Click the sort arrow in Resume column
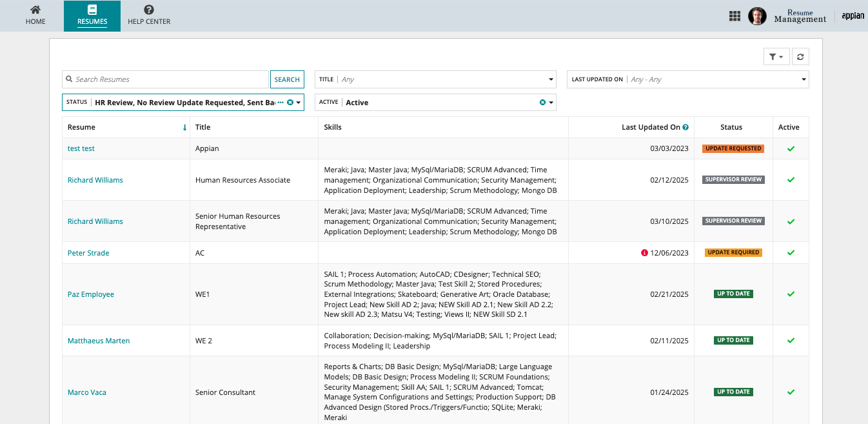Screen dimensions: 868x424 coord(185,127)
